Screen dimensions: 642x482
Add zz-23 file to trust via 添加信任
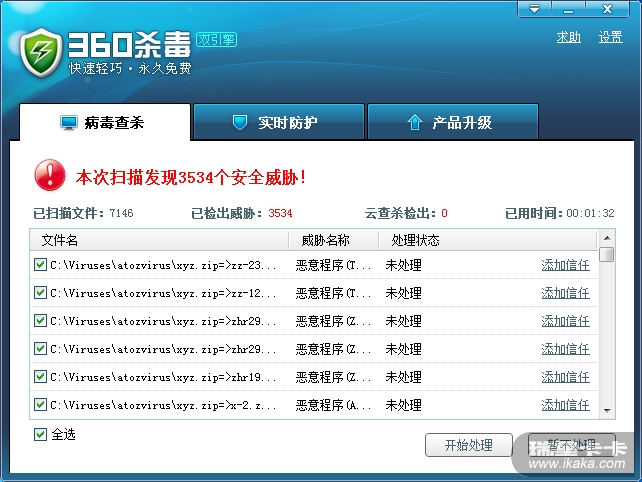point(565,265)
